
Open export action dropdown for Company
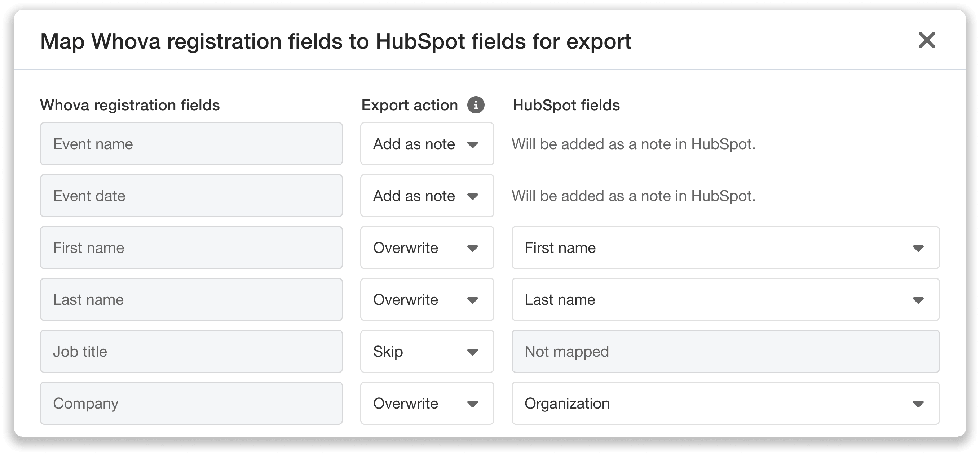point(427,403)
